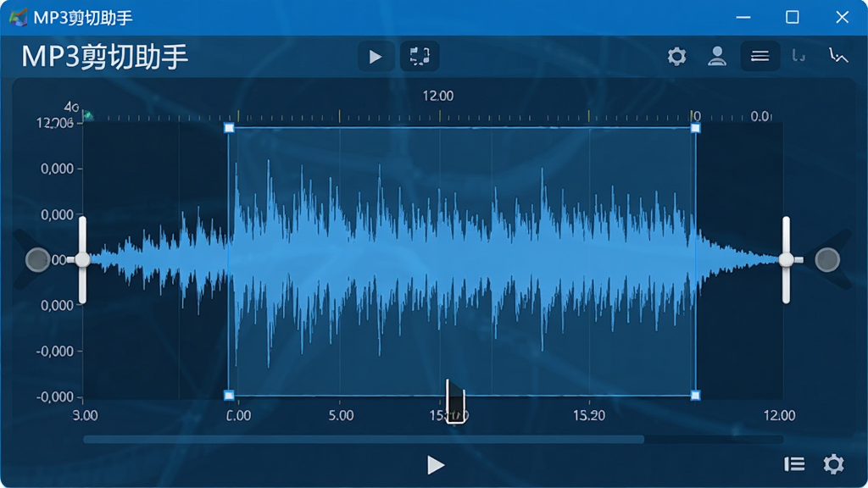Screen dimensions: 868x488
Task: Click the 5.00 time axis label
Action: 341,415
